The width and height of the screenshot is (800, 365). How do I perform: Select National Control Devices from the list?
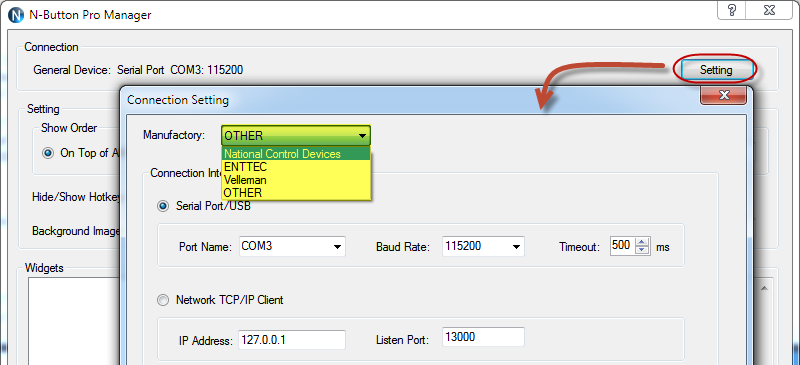point(296,154)
